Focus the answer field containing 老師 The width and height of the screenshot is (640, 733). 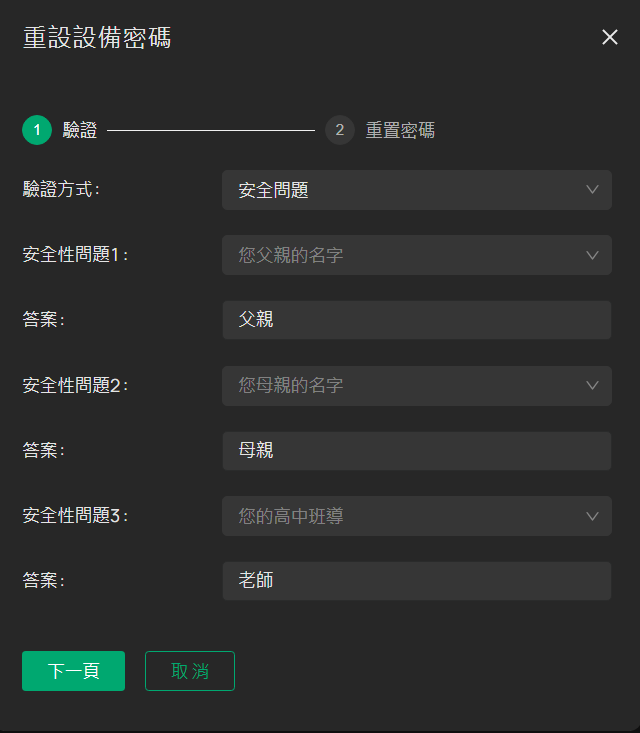417,581
